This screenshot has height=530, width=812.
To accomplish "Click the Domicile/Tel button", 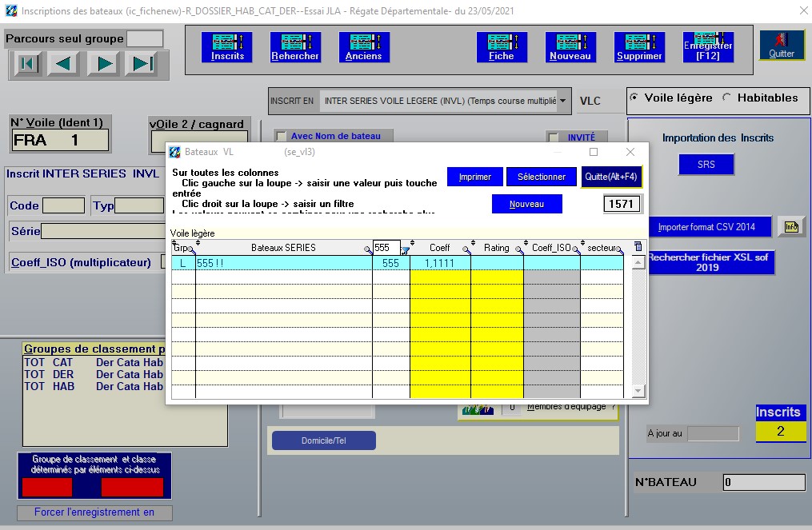I will [x=324, y=440].
